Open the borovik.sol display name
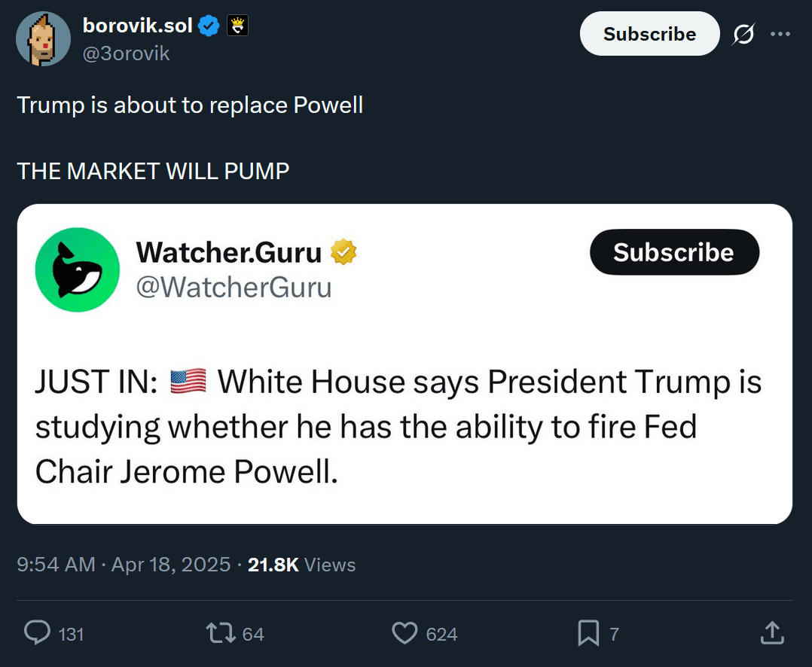This screenshot has height=667, width=812. point(137,26)
